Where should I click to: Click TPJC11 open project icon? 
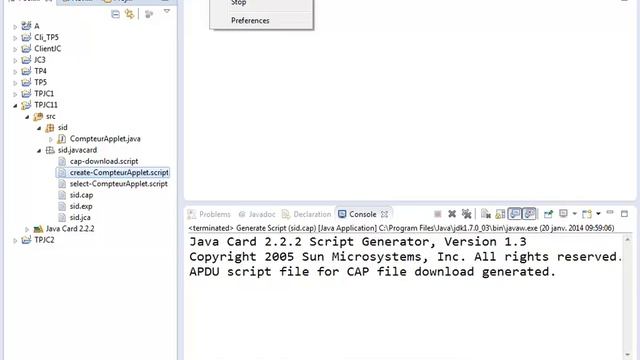(x=26, y=105)
